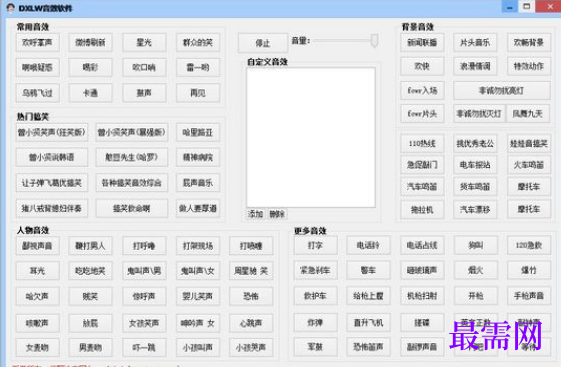561x367 pixels.
Task: Play 曾小贤笑声(最强版) laugh
Action: point(132,132)
